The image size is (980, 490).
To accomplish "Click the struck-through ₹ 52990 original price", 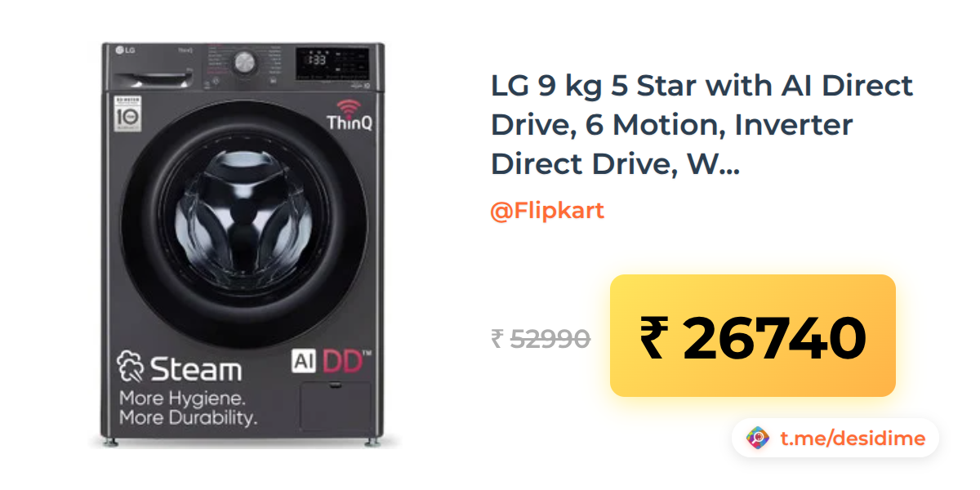I will [x=540, y=338].
